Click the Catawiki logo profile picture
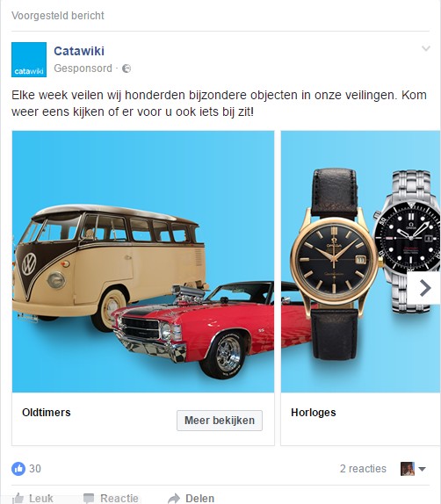Screen dimensions: 441x504 pyautogui.click(x=29, y=60)
